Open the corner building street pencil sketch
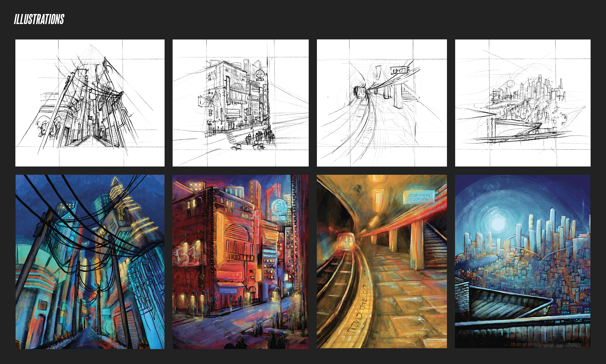 coord(241,103)
